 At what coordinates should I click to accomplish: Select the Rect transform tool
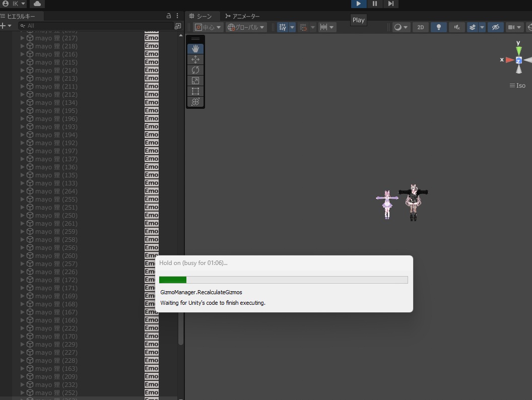coord(195,91)
